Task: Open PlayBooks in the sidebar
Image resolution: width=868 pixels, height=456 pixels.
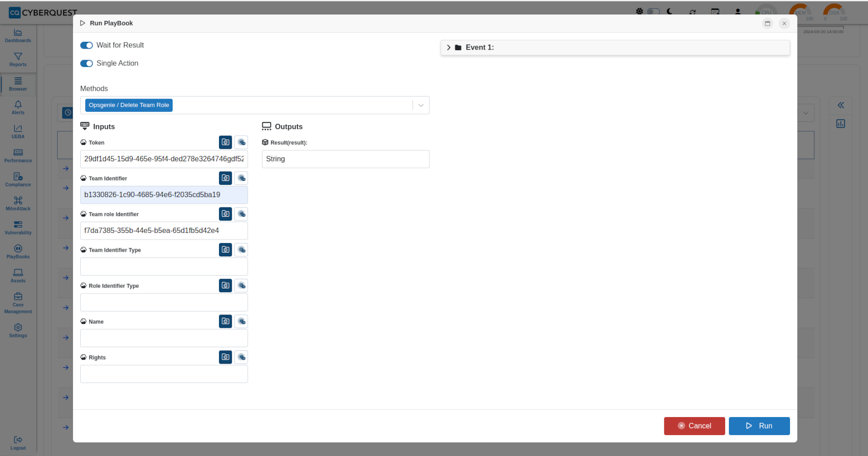Action: [18, 252]
